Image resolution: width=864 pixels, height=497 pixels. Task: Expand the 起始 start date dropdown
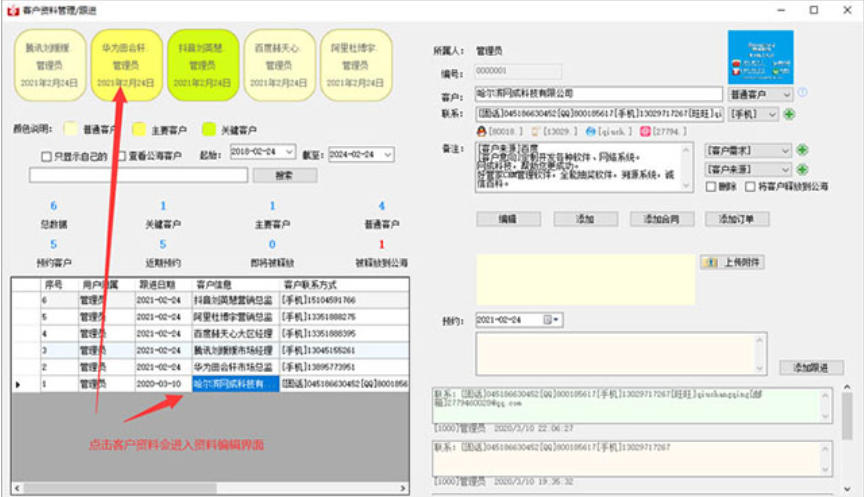point(289,153)
